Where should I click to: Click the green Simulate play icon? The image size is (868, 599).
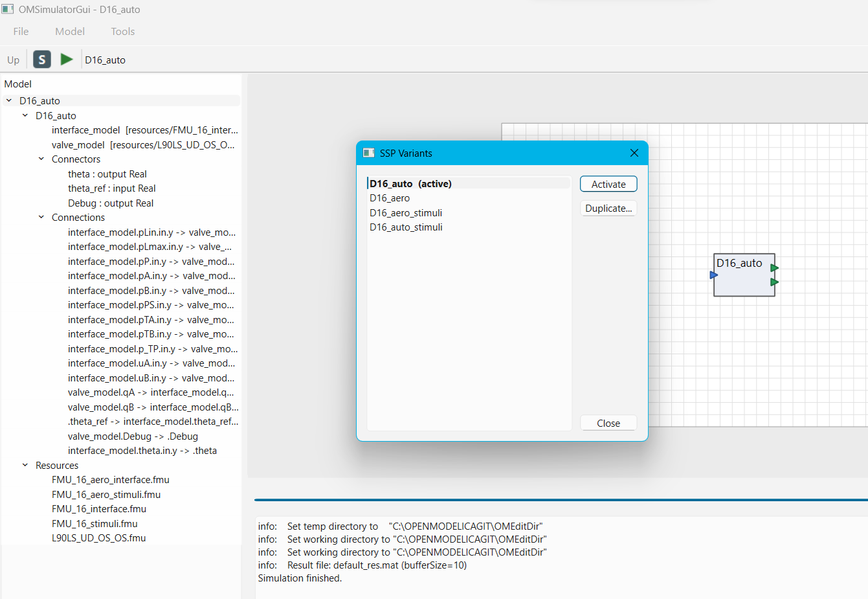point(66,60)
